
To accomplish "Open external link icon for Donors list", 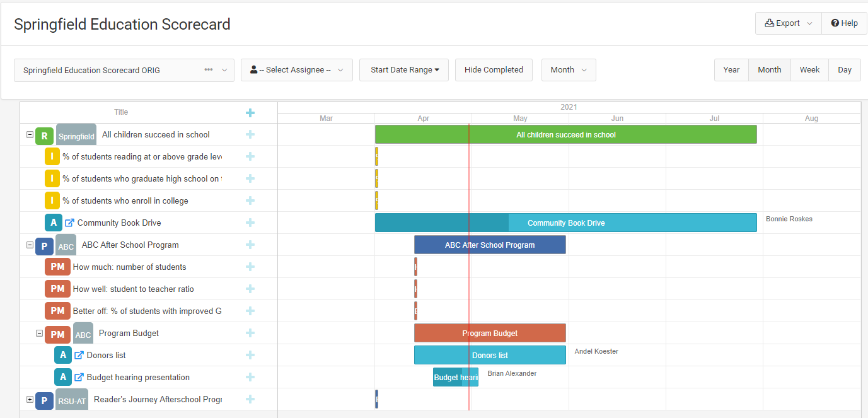I will tap(79, 355).
